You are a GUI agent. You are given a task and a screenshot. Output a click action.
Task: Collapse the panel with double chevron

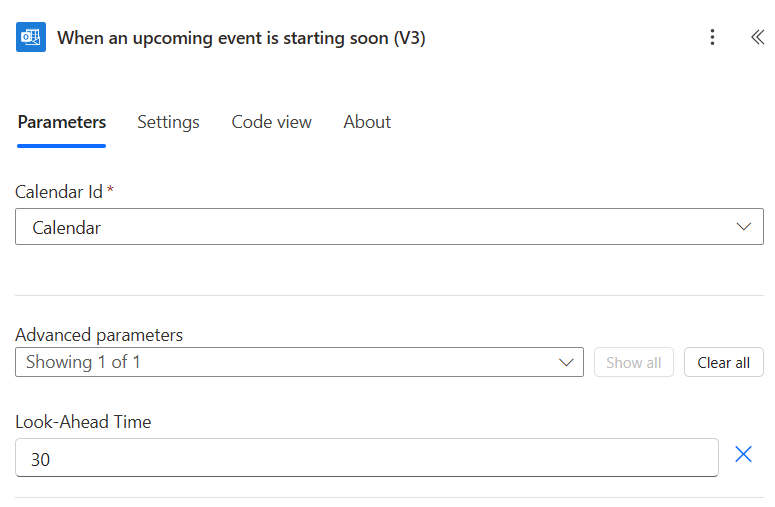pos(757,38)
